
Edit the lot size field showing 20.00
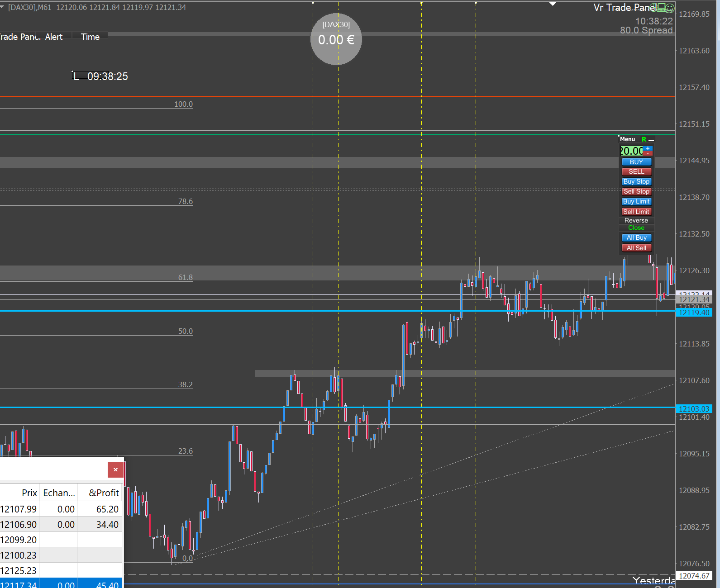631,151
